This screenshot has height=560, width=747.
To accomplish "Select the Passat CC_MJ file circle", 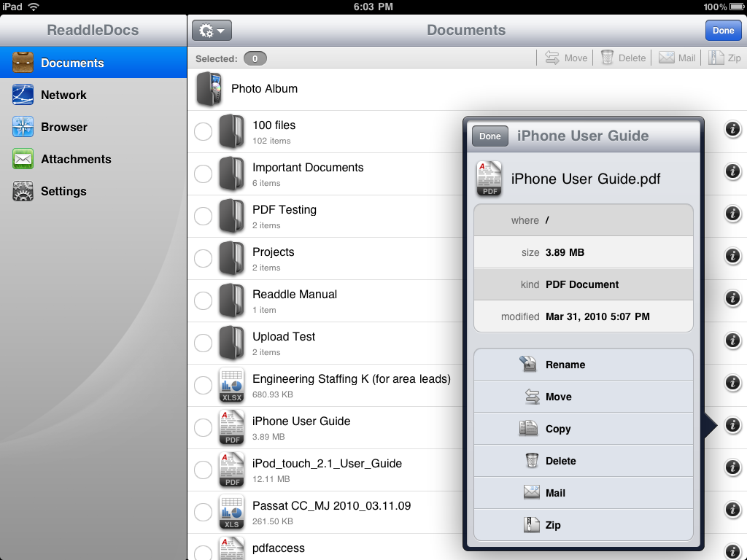I will [x=203, y=512].
